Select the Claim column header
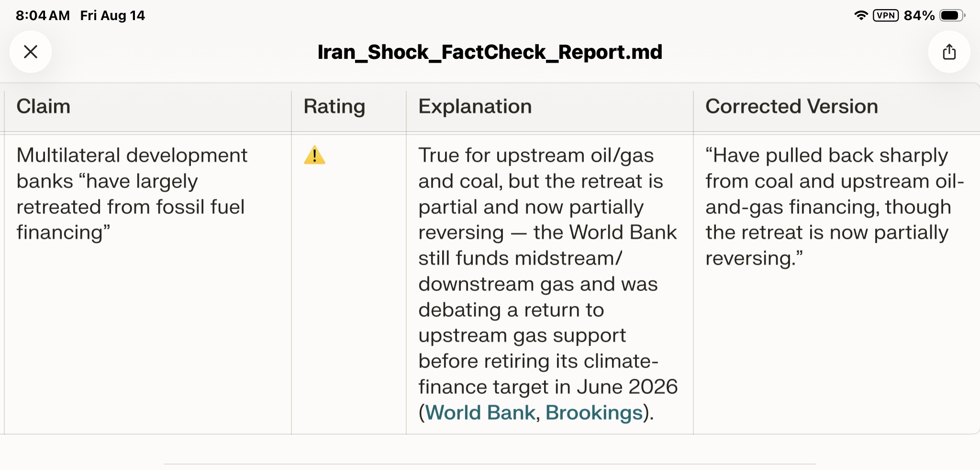Image resolution: width=980 pixels, height=470 pixels. click(44, 106)
